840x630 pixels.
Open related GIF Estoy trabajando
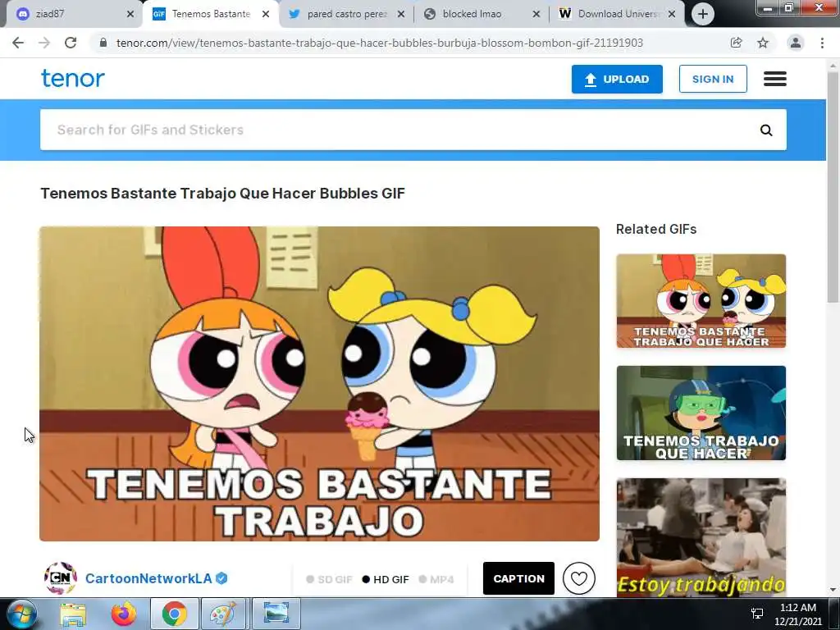coord(701,537)
